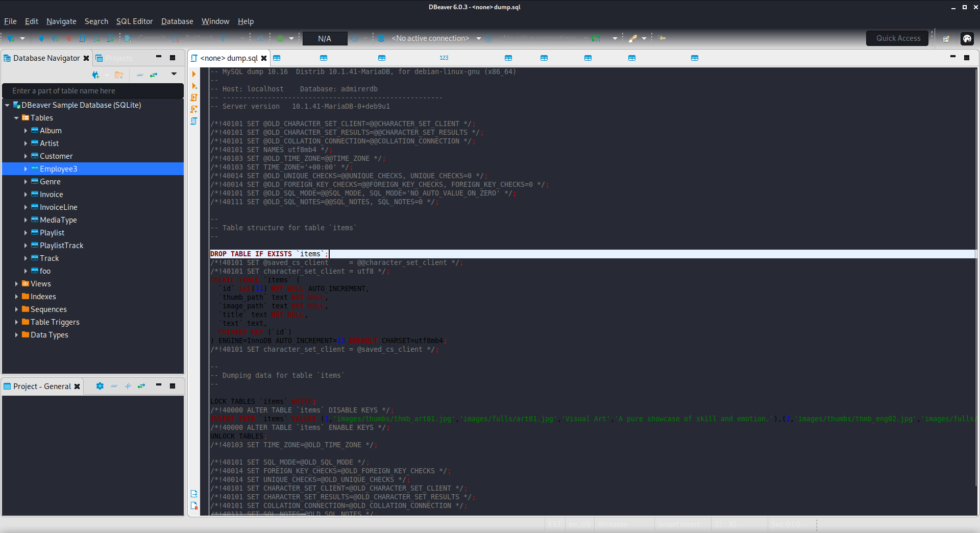Click the Open Perspective icon
This screenshot has width=980, height=533.
946,38
